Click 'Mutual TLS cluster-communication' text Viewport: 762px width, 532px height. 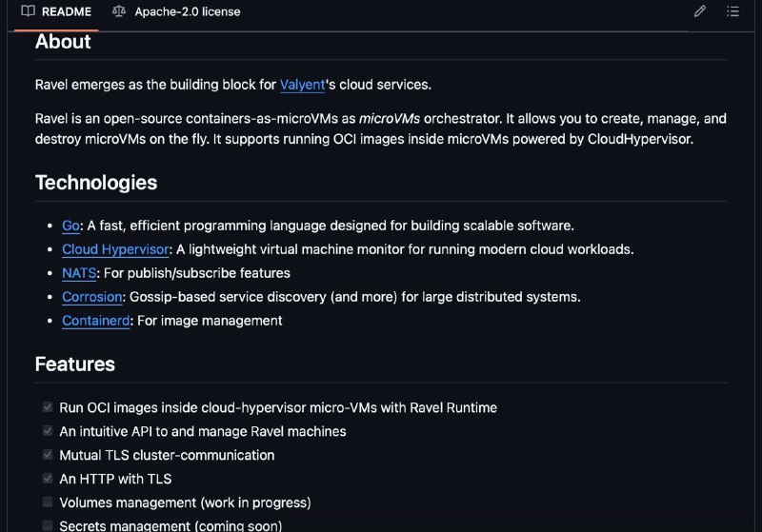click(167, 455)
